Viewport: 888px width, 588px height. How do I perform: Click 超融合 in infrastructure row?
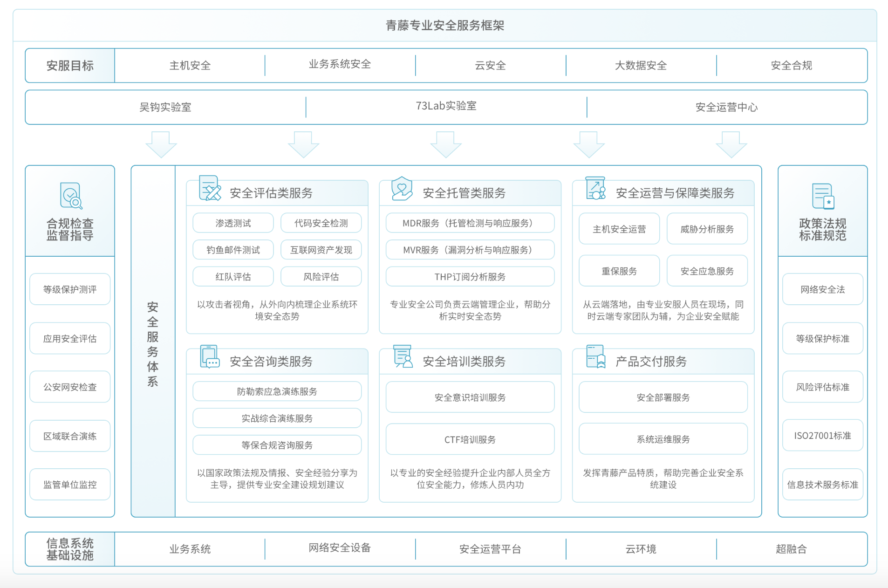(x=792, y=549)
